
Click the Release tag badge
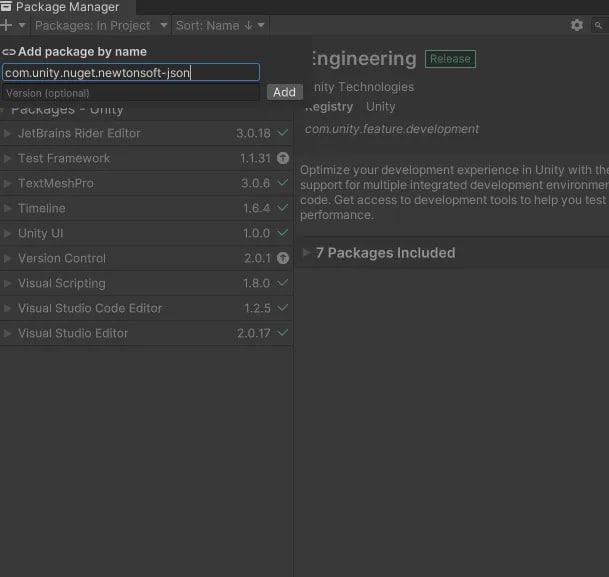point(450,59)
